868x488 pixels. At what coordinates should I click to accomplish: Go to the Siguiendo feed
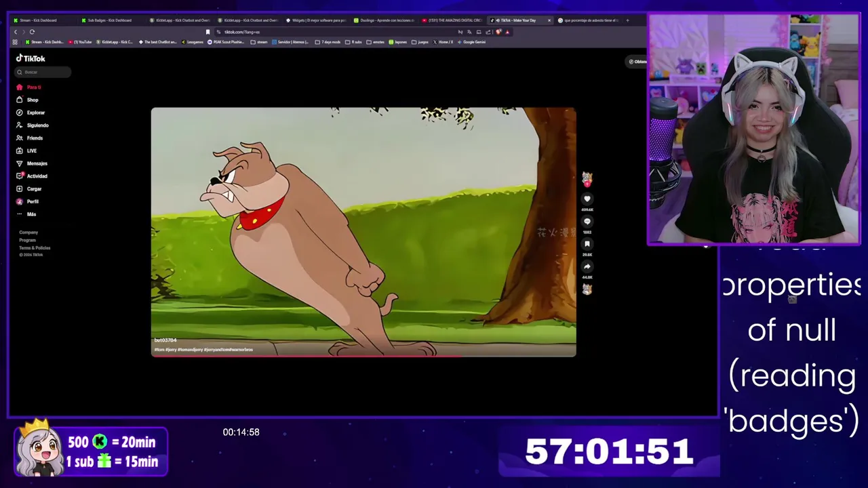point(33,125)
